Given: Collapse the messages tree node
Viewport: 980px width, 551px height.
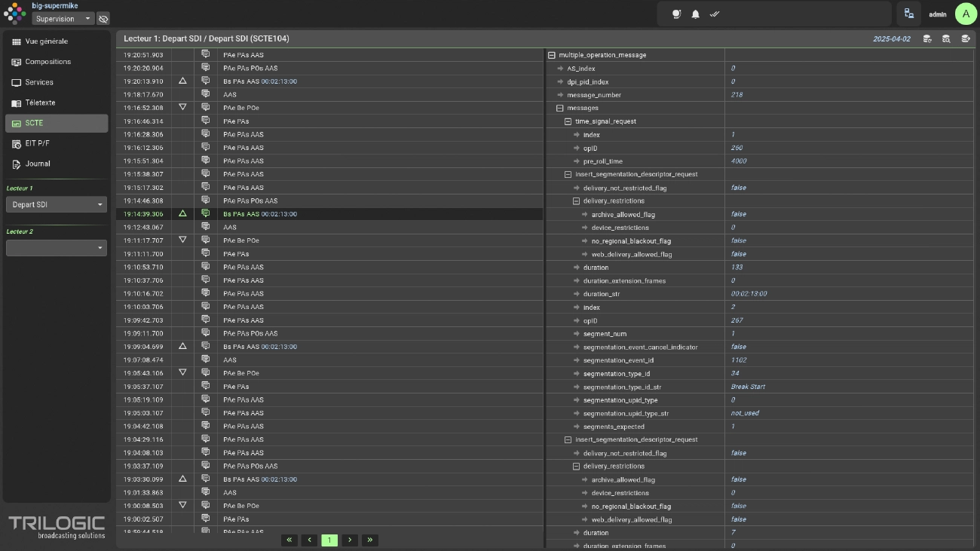Looking at the screenshot, I should [560, 108].
